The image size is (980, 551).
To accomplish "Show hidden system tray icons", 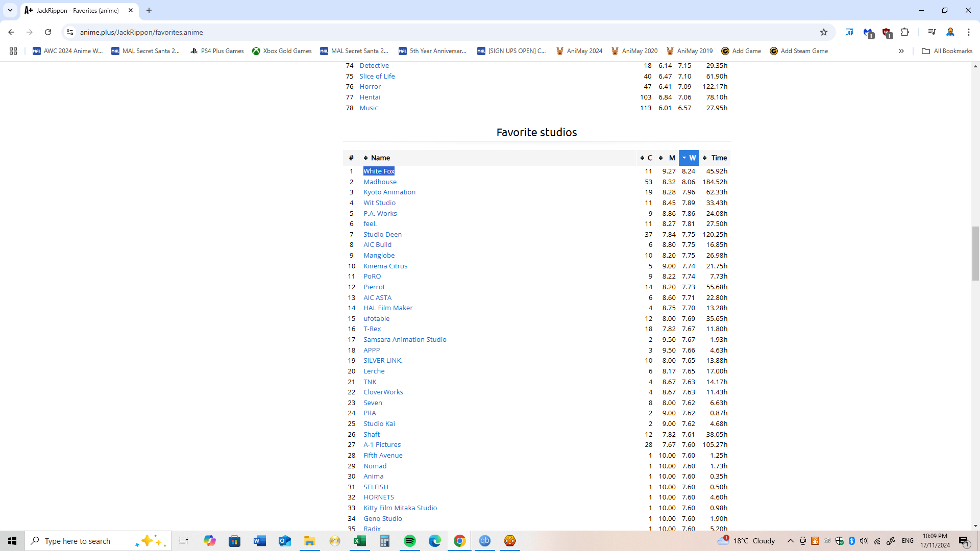I will pyautogui.click(x=790, y=541).
